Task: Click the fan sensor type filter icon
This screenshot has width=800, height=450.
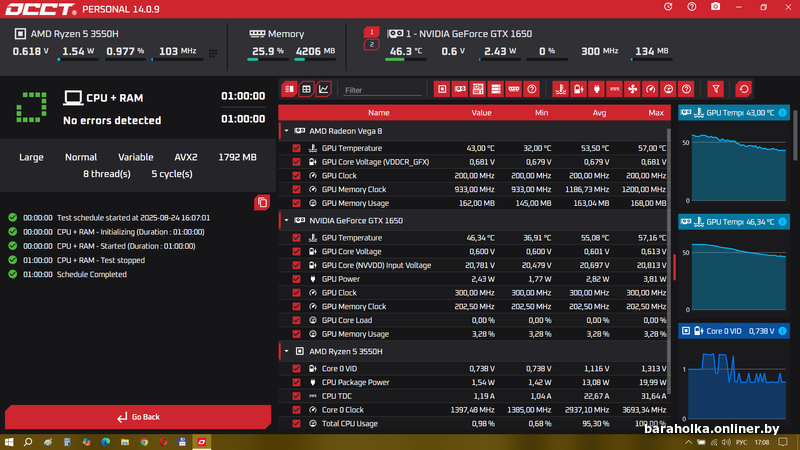Action: [632, 89]
